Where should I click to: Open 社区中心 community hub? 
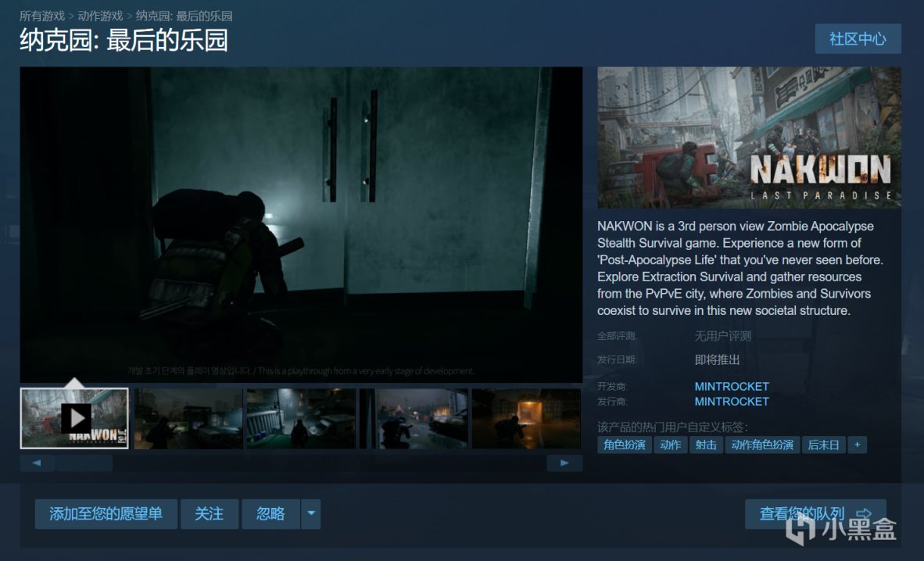coord(858,39)
